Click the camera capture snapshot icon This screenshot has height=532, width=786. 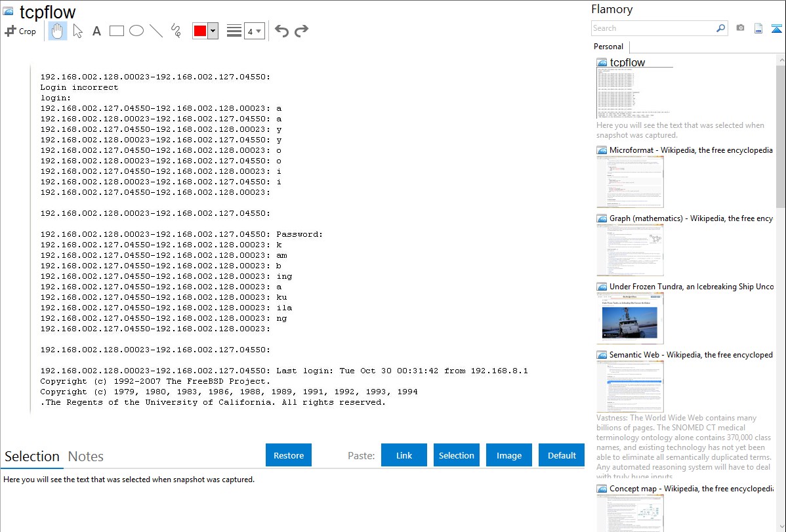[740, 28]
